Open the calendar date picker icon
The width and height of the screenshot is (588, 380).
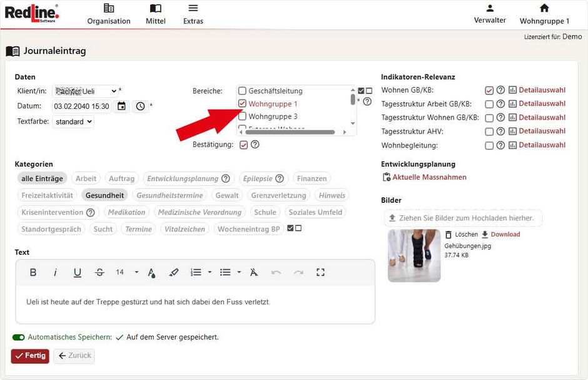coord(121,106)
